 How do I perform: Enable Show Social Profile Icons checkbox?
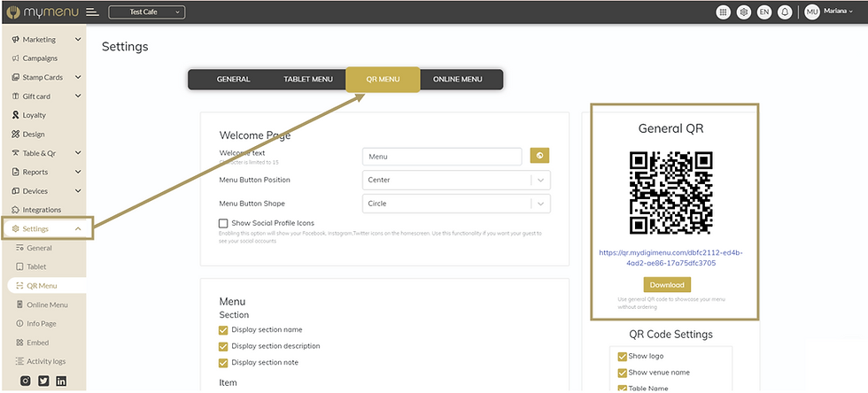coord(223,224)
